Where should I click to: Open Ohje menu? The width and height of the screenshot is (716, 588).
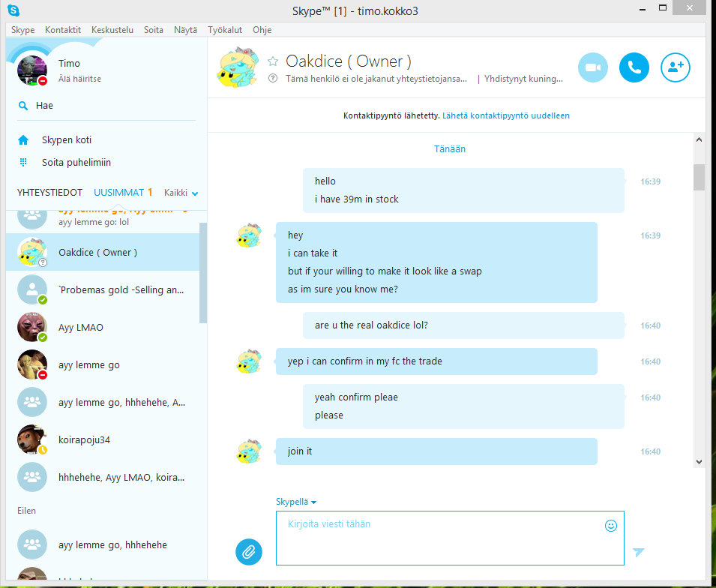click(262, 30)
